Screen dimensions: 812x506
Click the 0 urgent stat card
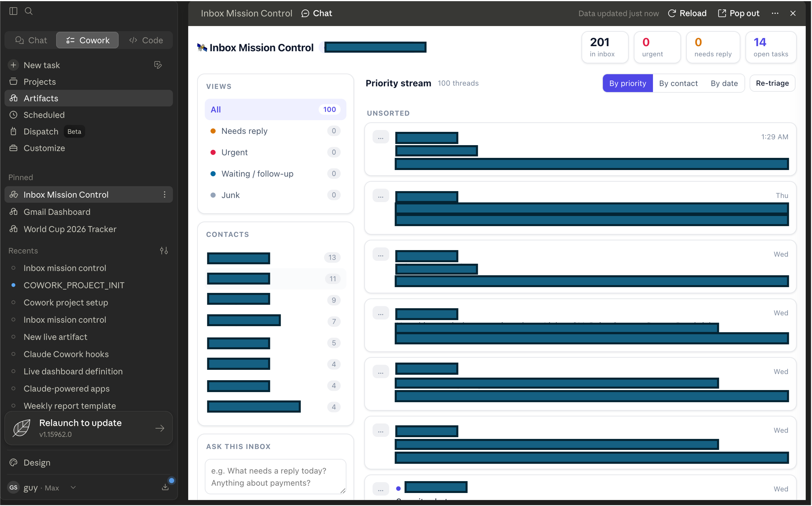[x=657, y=47]
